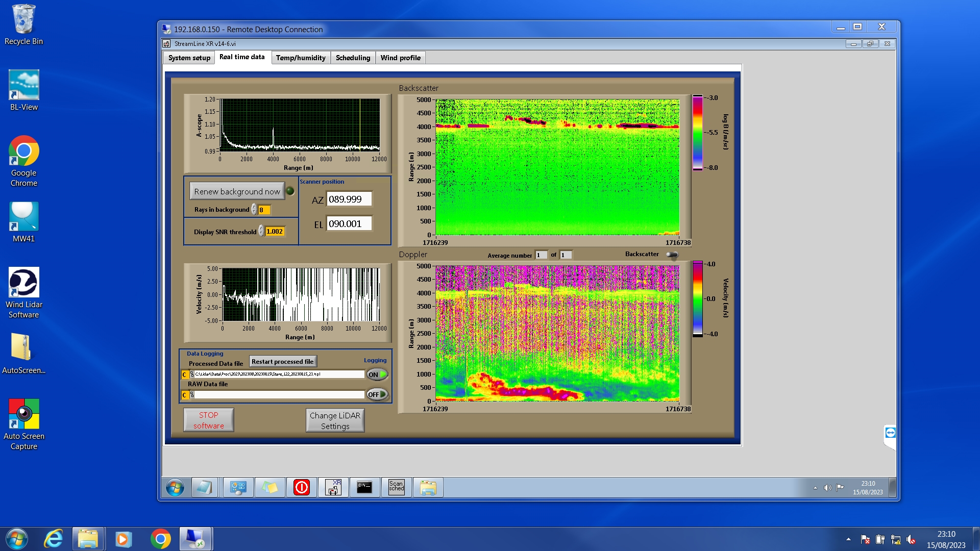Viewport: 980px width, 551px height.
Task: Turn on RAW data file logging
Action: 377,394
